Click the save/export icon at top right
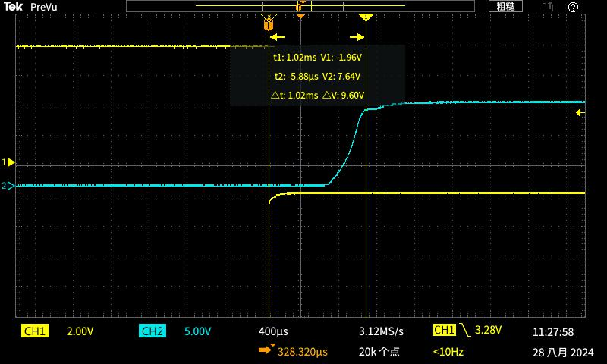The height and width of the screenshot is (364, 607). tap(548, 7)
